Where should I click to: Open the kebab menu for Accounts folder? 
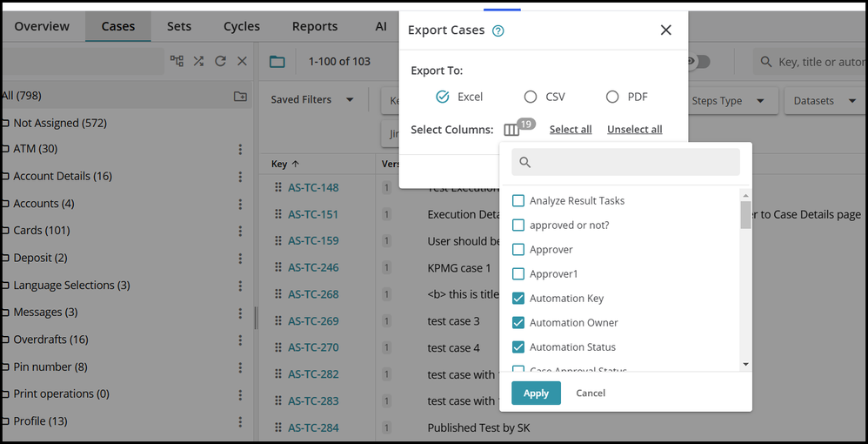point(240,204)
